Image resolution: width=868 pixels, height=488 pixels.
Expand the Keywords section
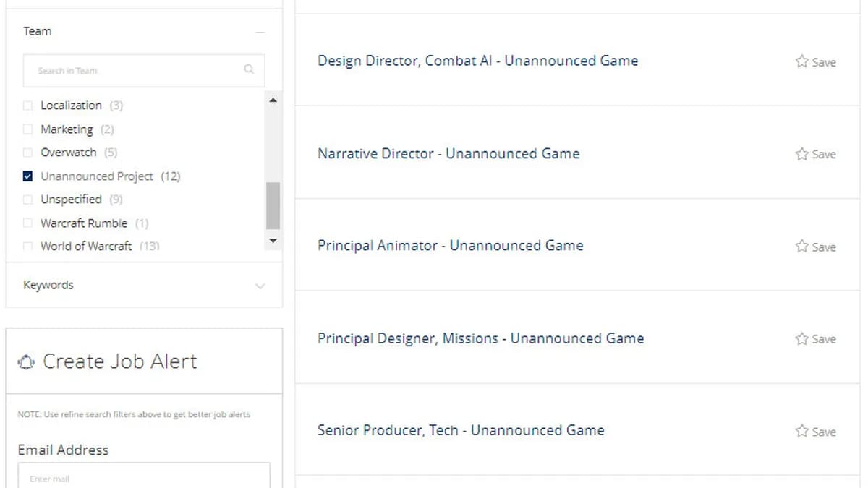260,286
